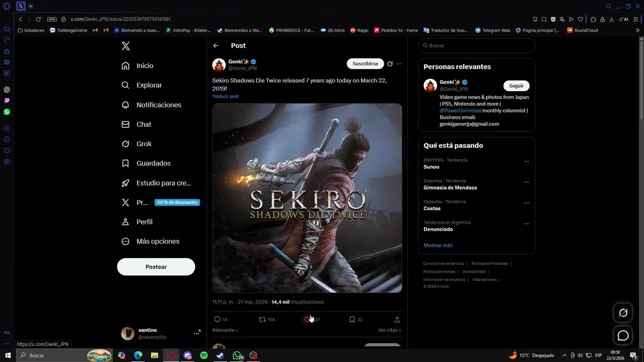Click Genki's avatar on the post

(x=219, y=65)
